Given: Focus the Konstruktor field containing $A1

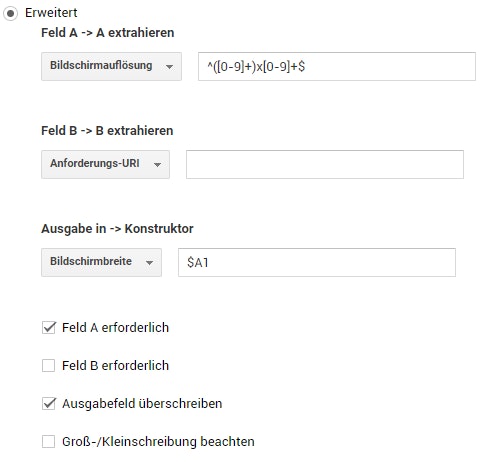Looking at the screenshot, I should point(317,262).
